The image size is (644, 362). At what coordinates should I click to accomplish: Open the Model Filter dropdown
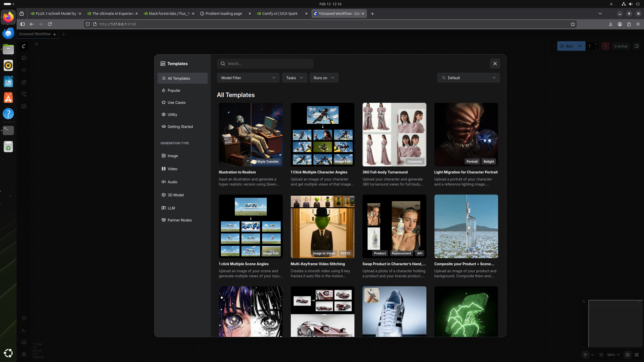pyautogui.click(x=248, y=78)
